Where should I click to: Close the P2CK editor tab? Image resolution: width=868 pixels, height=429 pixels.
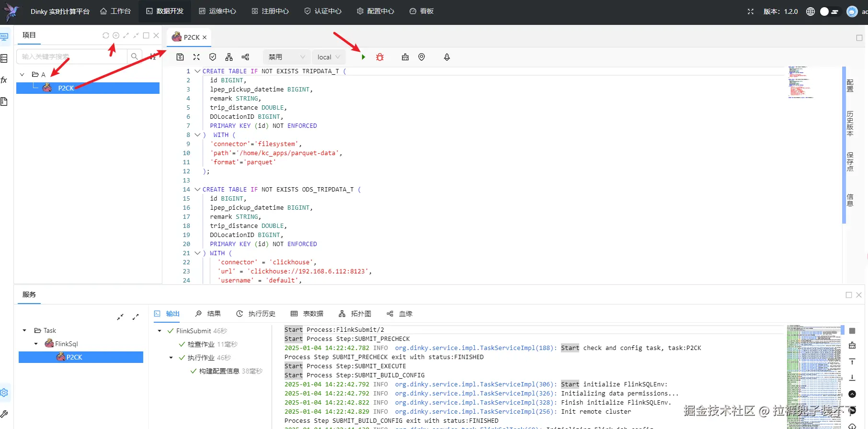tap(205, 37)
